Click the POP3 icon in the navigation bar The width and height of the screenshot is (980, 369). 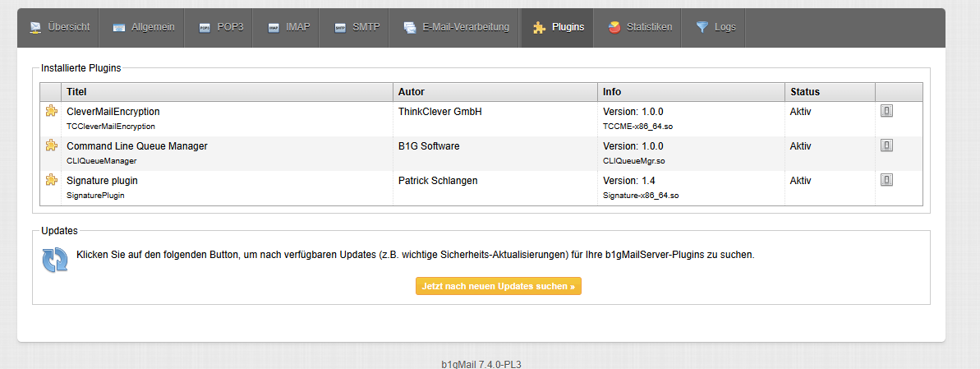pos(205,28)
